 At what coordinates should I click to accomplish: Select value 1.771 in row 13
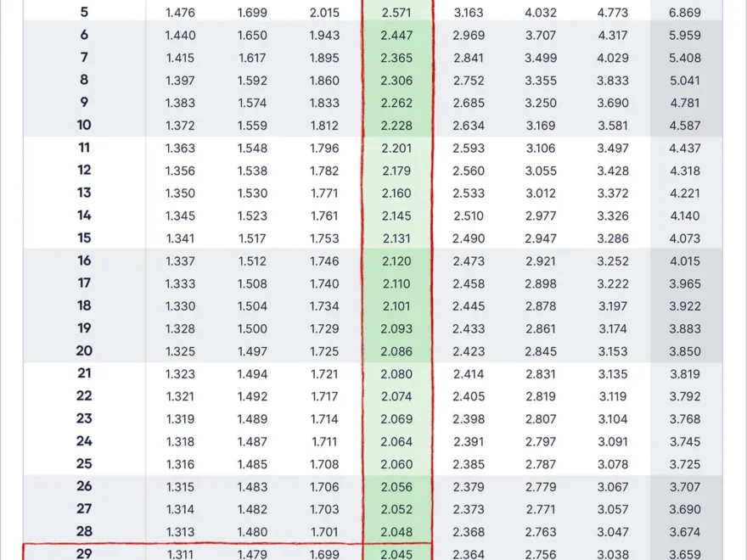(324, 193)
